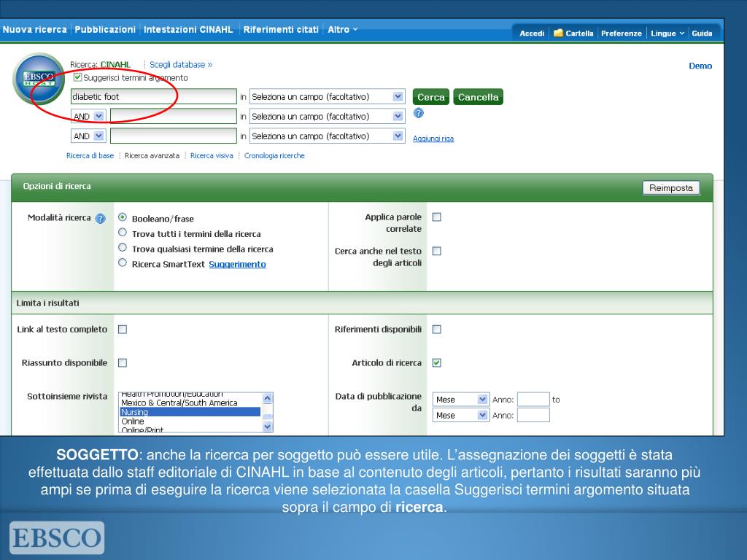Enable Applica parole correlate checkbox

coord(436,217)
